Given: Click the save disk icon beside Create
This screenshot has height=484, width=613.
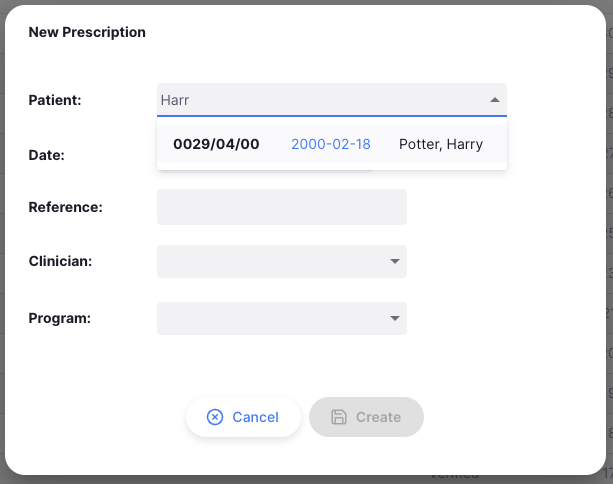Looking at the screenshot, I should (339, 417).
